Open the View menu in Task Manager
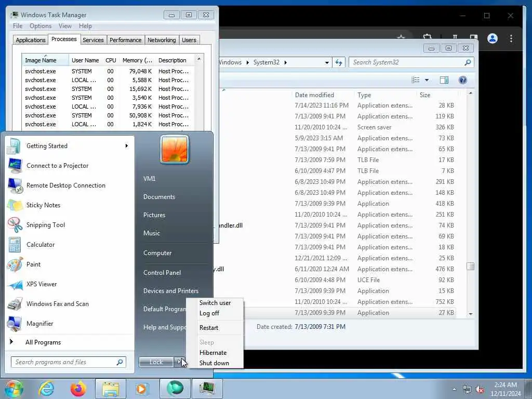 point(65,26)
